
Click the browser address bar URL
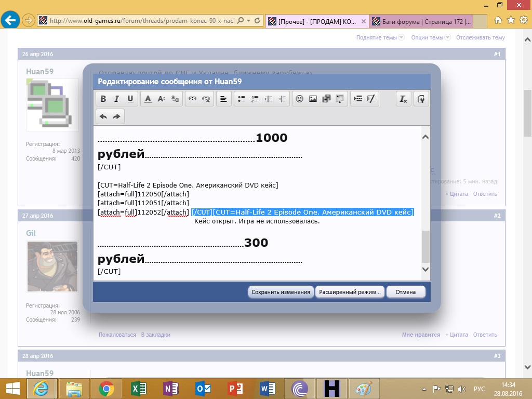coord(142,21)
